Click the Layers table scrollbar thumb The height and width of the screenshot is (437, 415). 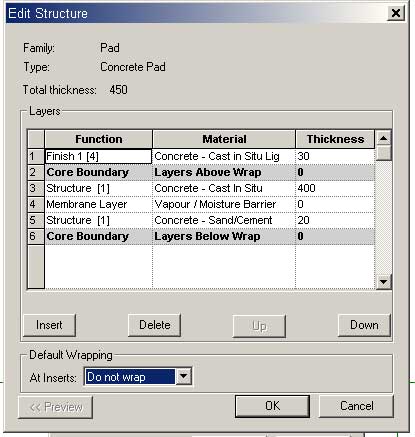[383, 153]
